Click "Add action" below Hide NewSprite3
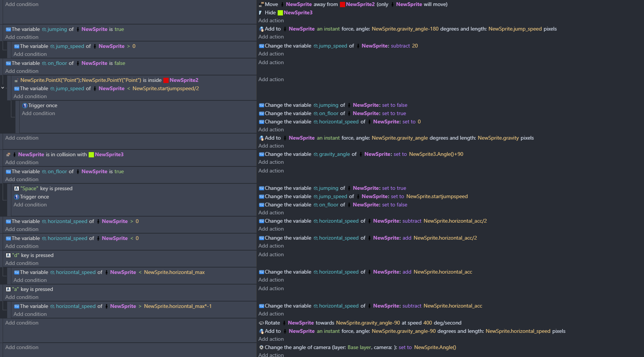The height and width of the screenshot is (357, 644). [271, 21]
